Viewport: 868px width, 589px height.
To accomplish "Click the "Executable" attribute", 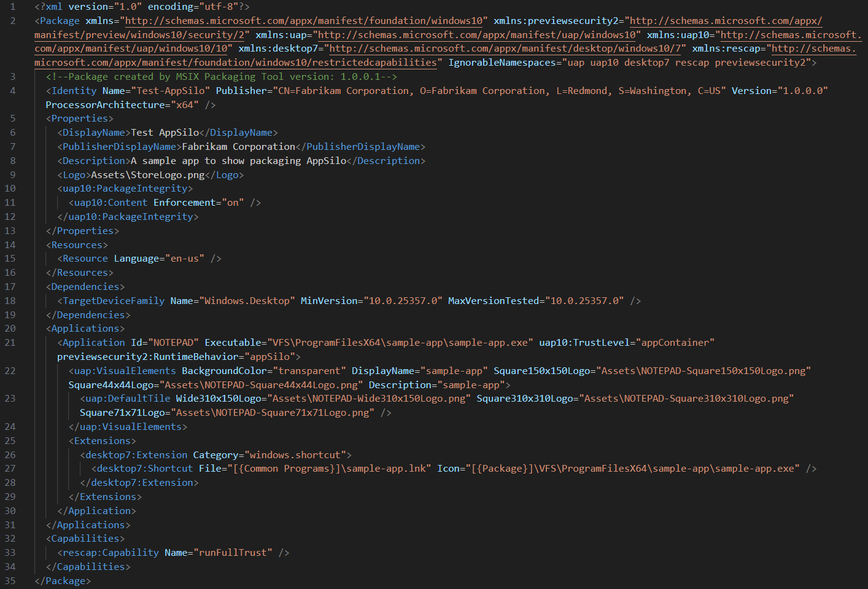I will [233, 343].
